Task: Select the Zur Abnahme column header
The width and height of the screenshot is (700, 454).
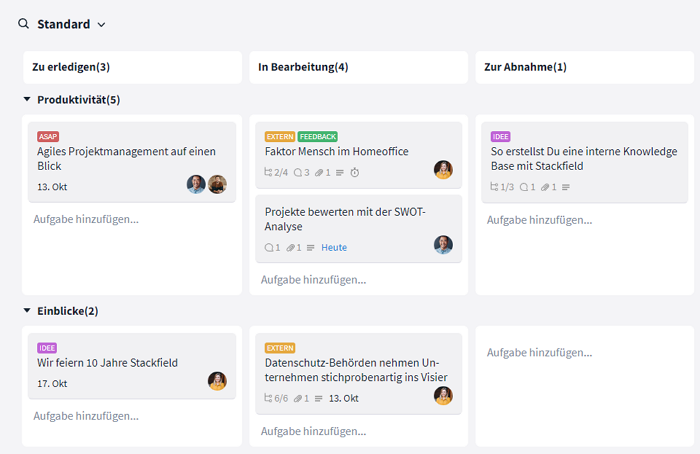Action: (525, 67)
